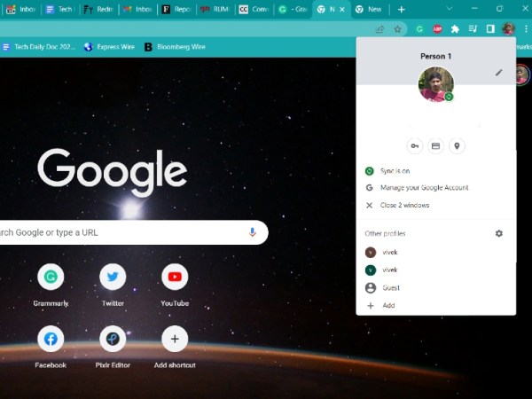The width and height of the screenshot is (532, 399).
Task: Select Close 2 windows
Action: 436,206
